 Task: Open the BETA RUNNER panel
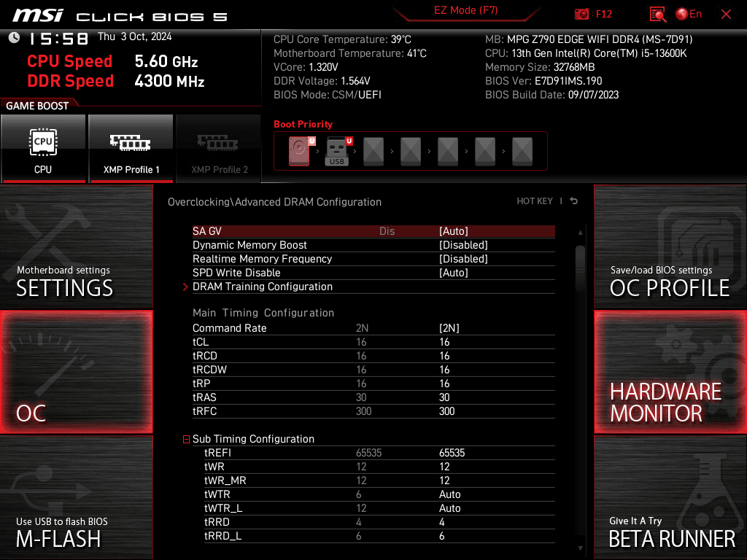[670, 497]
